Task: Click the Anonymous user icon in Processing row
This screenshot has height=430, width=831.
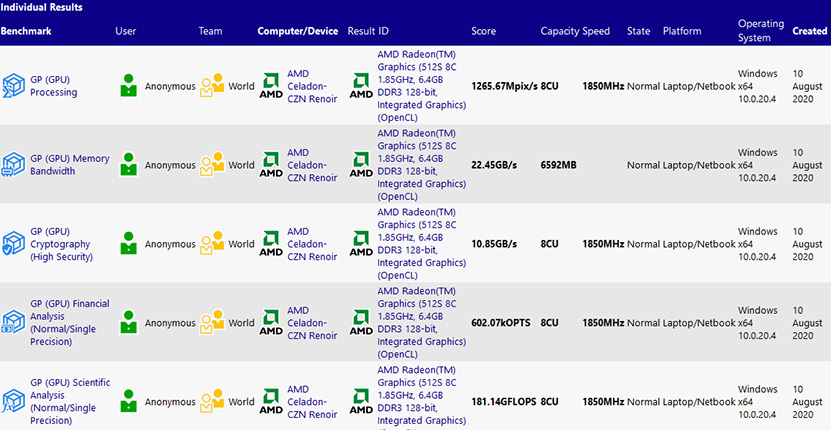Action: pos(129,85)
